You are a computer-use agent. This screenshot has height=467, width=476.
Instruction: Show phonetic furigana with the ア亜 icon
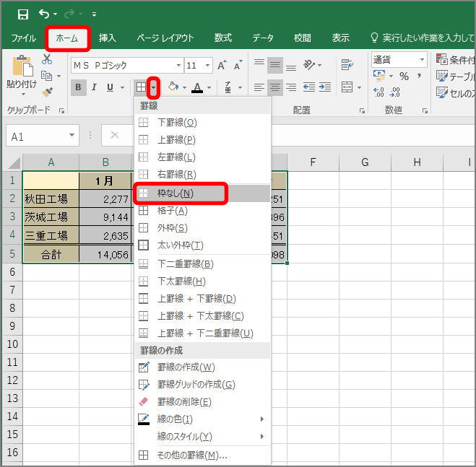pos(228,87)
